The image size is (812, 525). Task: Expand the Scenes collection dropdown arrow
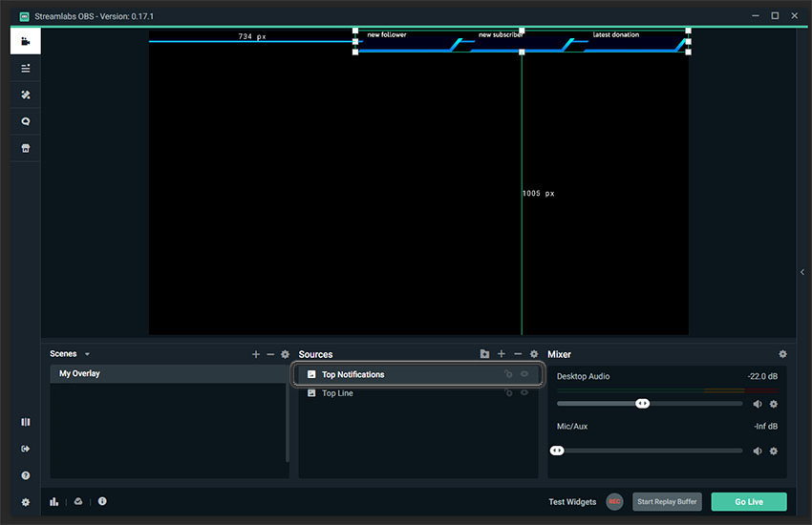point(87,354)
